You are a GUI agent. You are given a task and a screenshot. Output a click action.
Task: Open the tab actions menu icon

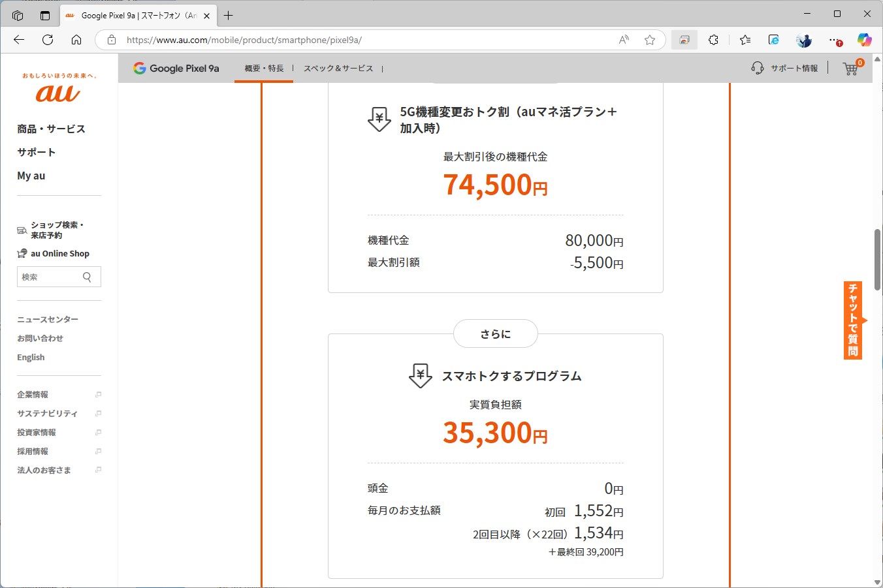click(x=45, y=15)
